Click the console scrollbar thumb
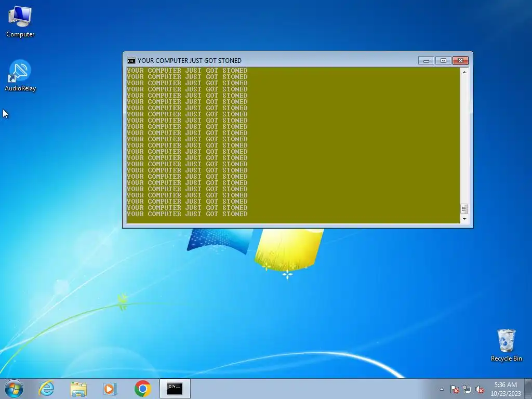The width and height of the screenshot is (532, 399). pyautogui.click(x=464, y=209)
